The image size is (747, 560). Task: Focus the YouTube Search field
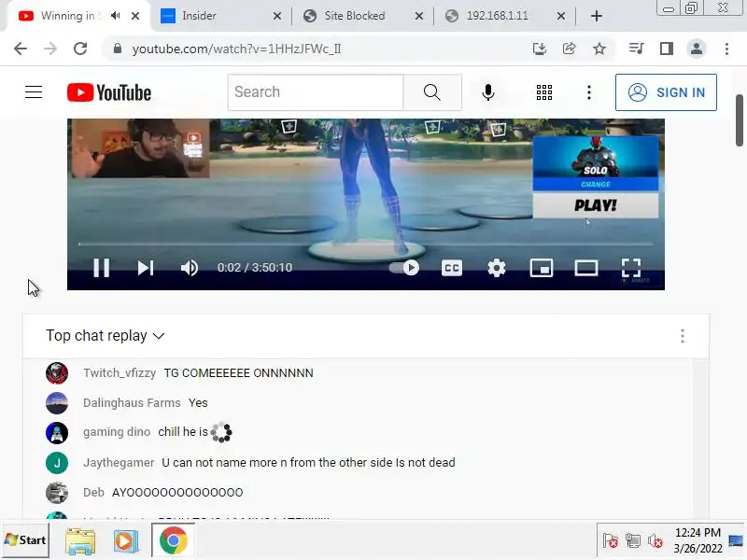tap(316, 91)
